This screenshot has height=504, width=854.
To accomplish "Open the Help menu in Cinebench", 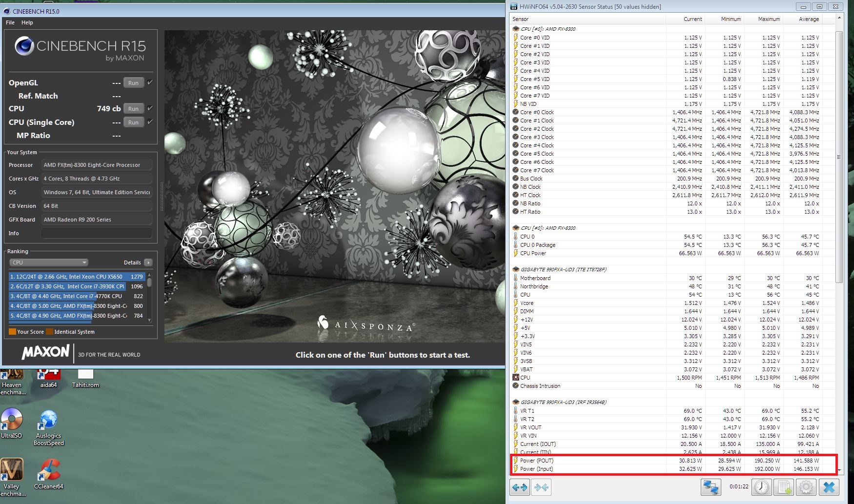I will pyautogui.click(x=27, y=22).
